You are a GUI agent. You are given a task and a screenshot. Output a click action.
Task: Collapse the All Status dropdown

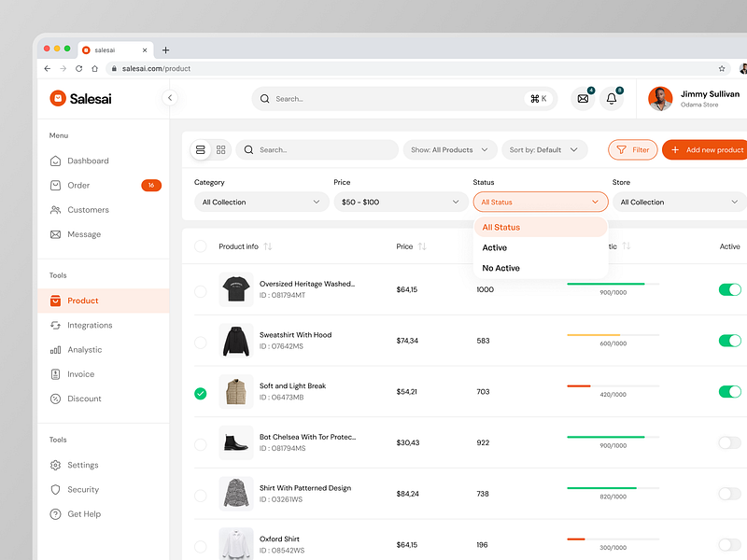coord(541,202)
